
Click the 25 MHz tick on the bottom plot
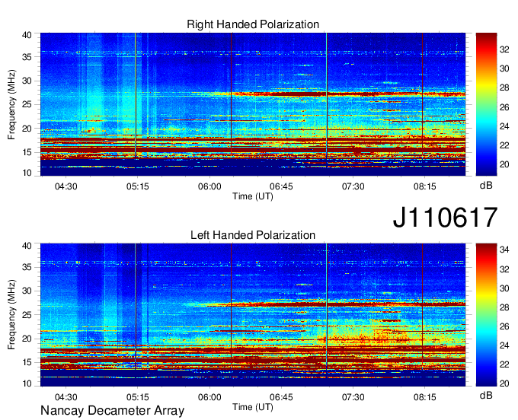[27, 315]
